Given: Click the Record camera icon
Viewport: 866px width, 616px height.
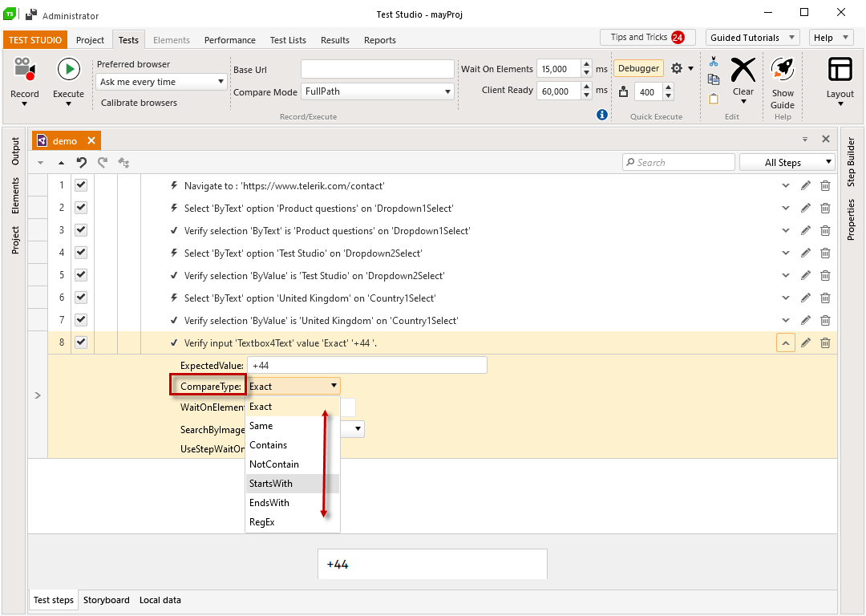Looking at the screenshot, I should pos(24,69).
